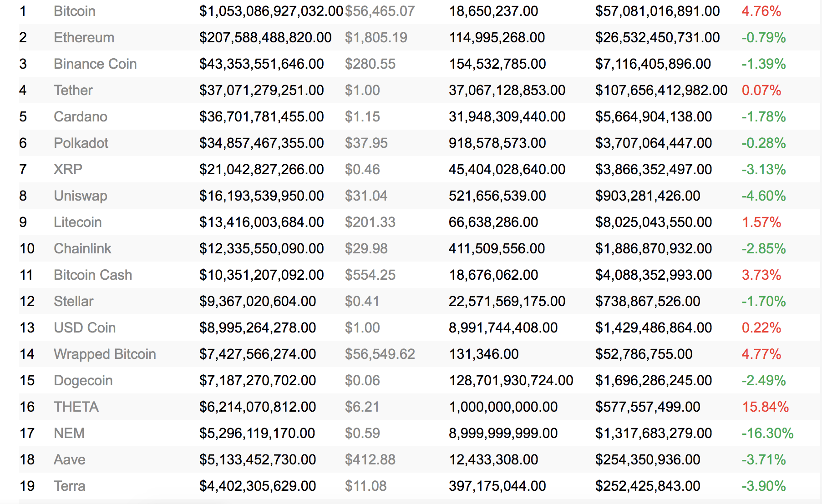Click Polkadot in the table
Viewport: 822px width, 504px height.
[x=81, y=143]
